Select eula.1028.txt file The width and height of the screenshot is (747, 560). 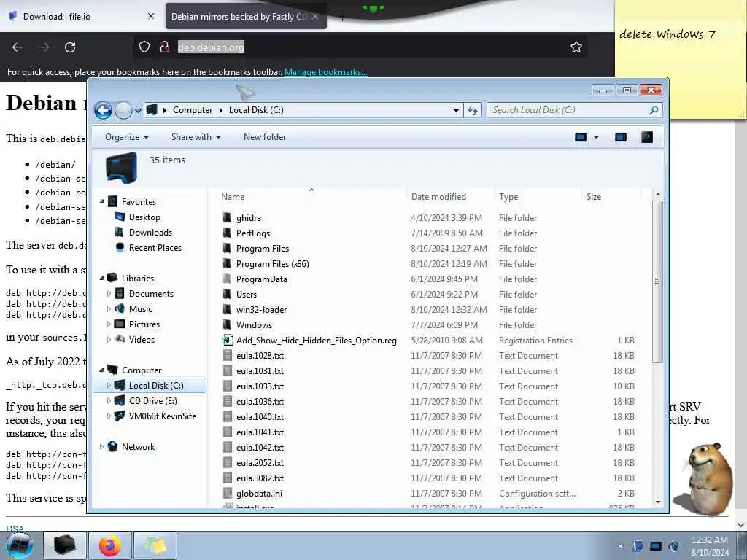260,356
